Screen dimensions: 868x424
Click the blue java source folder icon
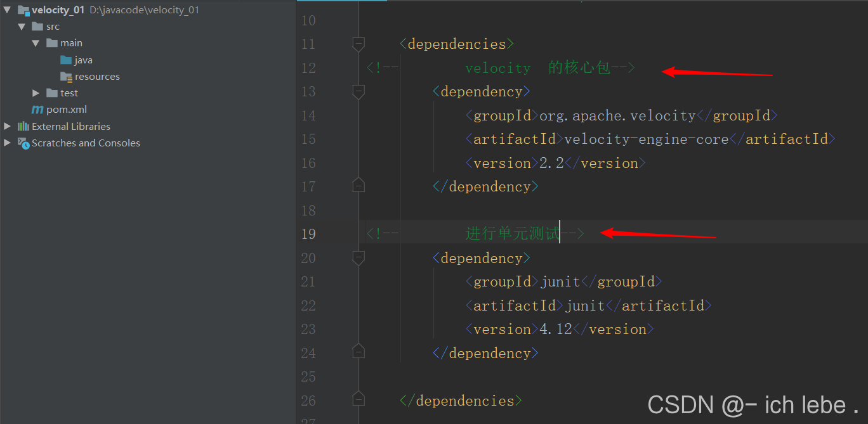click(66, 60)
